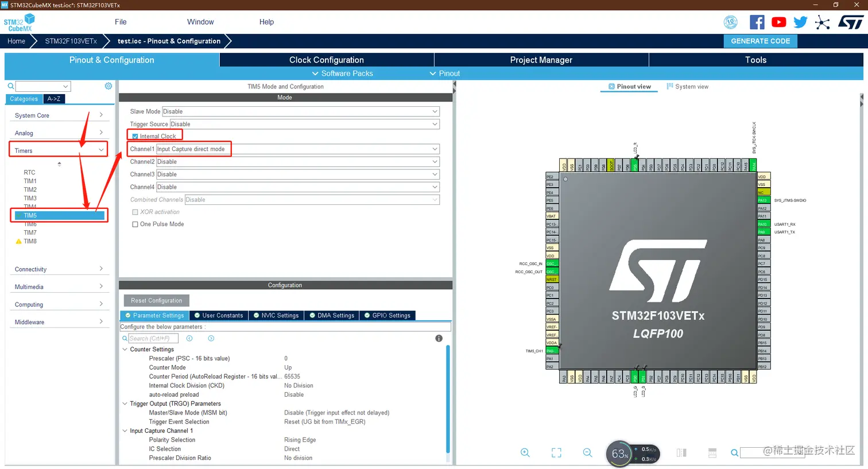
Task: Zoom out on the pinout view
Action: point(587,453)
